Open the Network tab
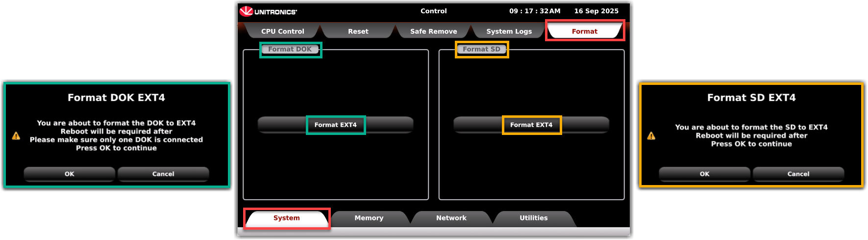This screenshot has height=240, width=868. pyautogui.click(x=451, y=218)
